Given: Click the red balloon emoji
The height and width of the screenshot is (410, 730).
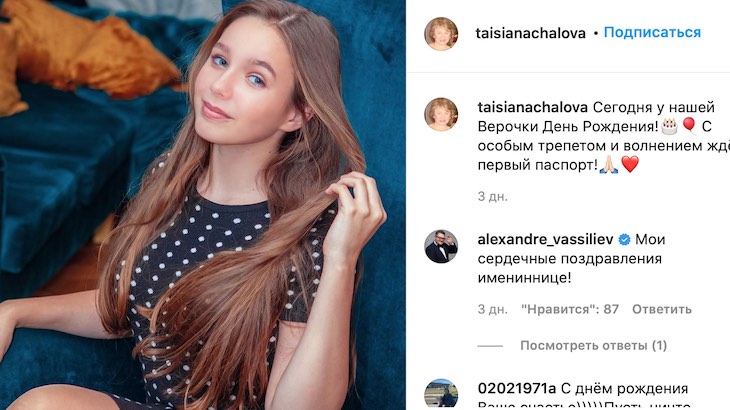Looking at the screenshot, I should (689, 126).
